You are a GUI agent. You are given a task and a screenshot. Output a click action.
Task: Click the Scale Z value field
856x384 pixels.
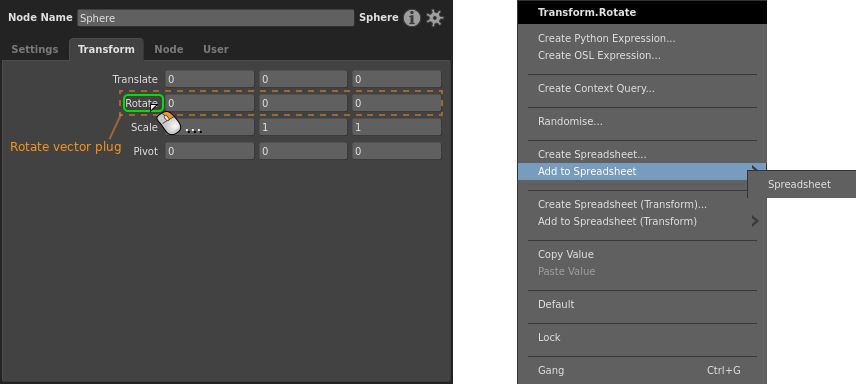coord(396,127)
